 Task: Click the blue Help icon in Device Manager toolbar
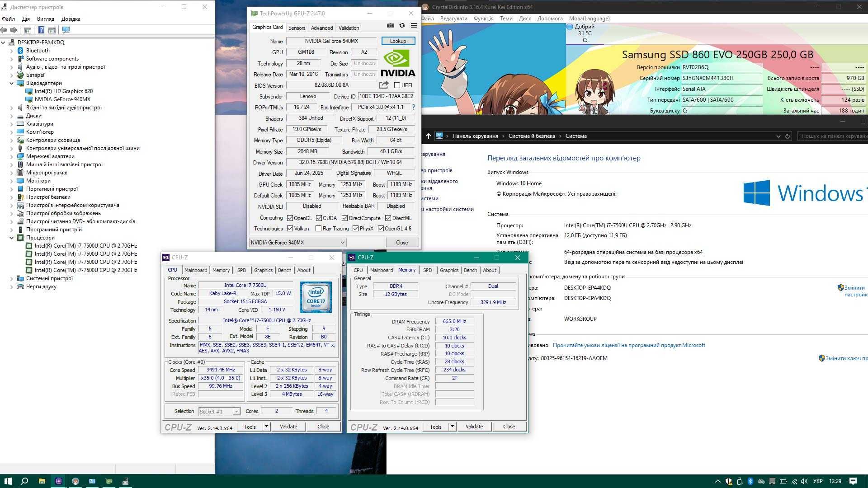(x=41, y=30)
